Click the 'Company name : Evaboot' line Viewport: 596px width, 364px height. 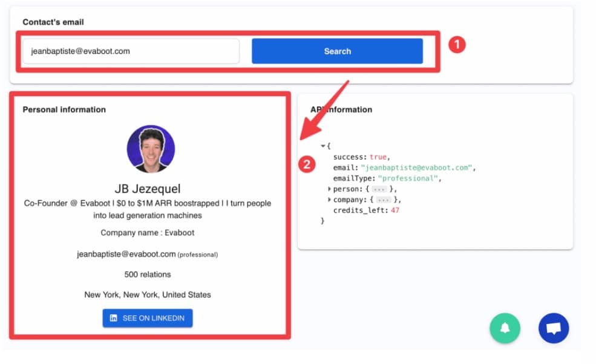coord(148,233)
